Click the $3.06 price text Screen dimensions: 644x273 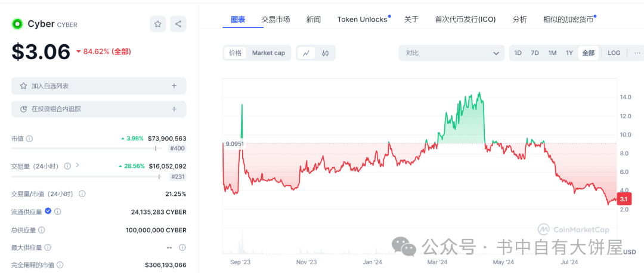[x=41, y=52]
